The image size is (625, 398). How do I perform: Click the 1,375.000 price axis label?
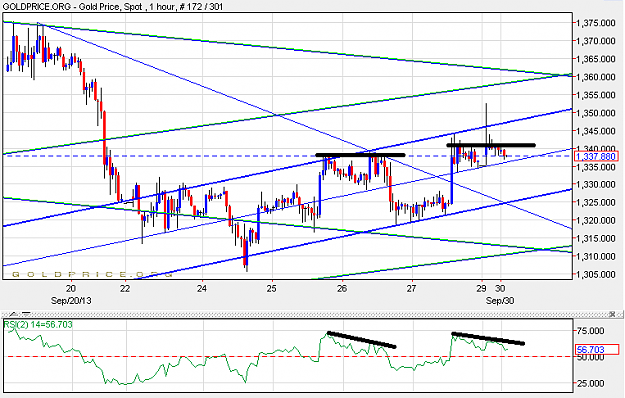click(x=596, y=23)
